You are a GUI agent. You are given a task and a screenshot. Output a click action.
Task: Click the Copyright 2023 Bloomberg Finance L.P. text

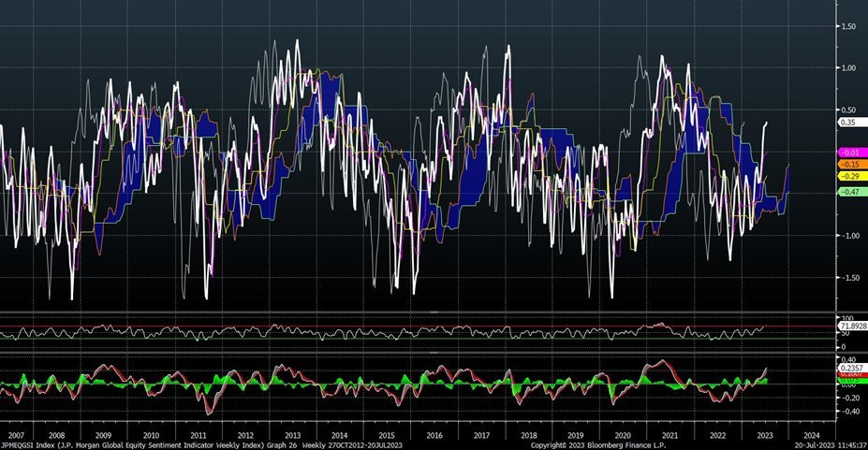click(597, 445)
